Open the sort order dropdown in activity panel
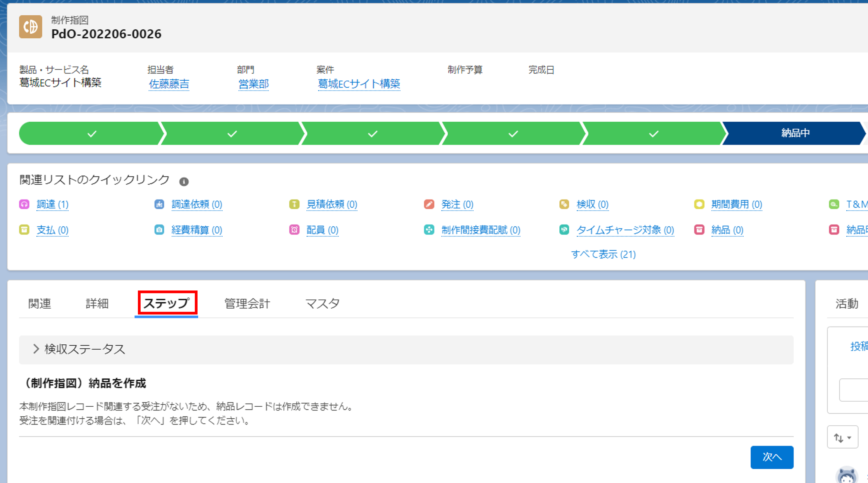 pos(842,437)
